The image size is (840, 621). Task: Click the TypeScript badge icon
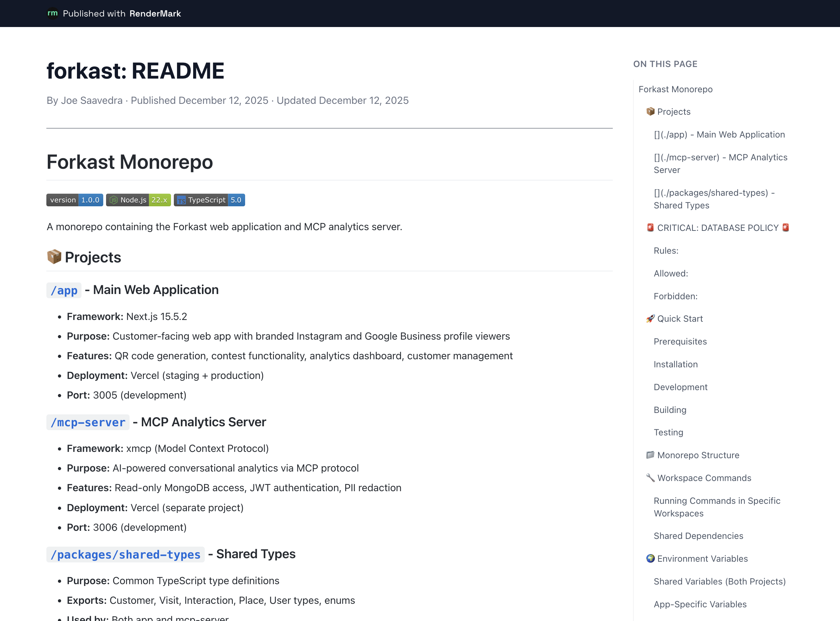181,200
